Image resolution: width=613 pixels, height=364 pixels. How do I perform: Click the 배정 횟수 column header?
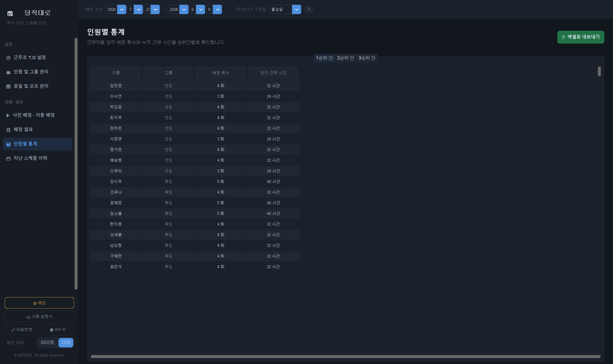point(221,73)
